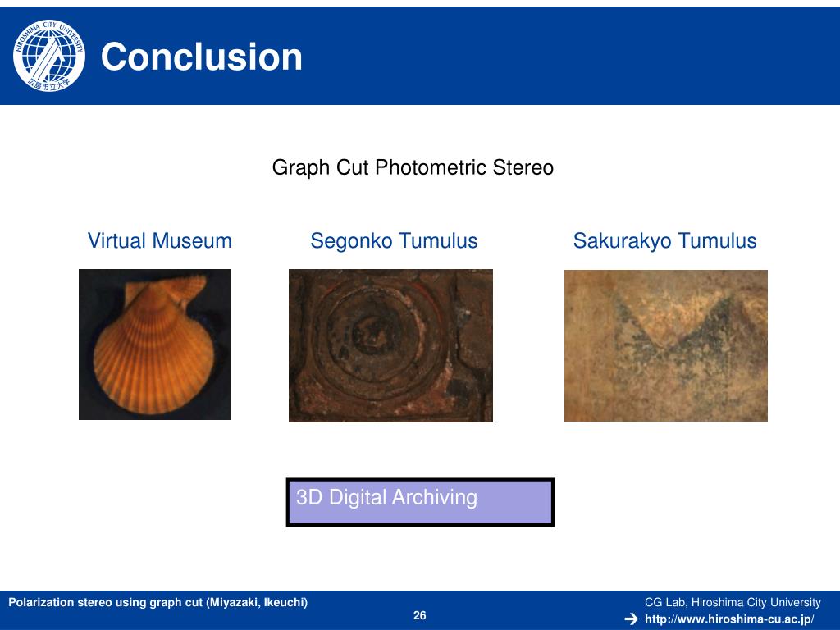Select the scallop shell image
The width and height of the screenshot is (840, 630).
(154, 345)
